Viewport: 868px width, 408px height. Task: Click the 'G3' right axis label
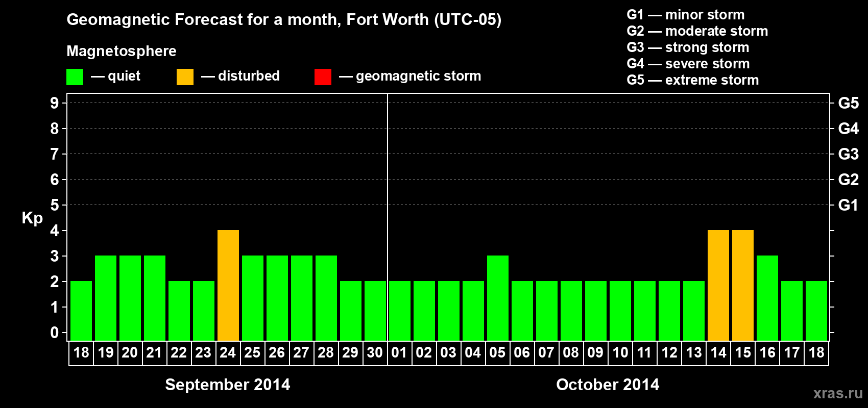pyautogui.click(x=849, y=154)
